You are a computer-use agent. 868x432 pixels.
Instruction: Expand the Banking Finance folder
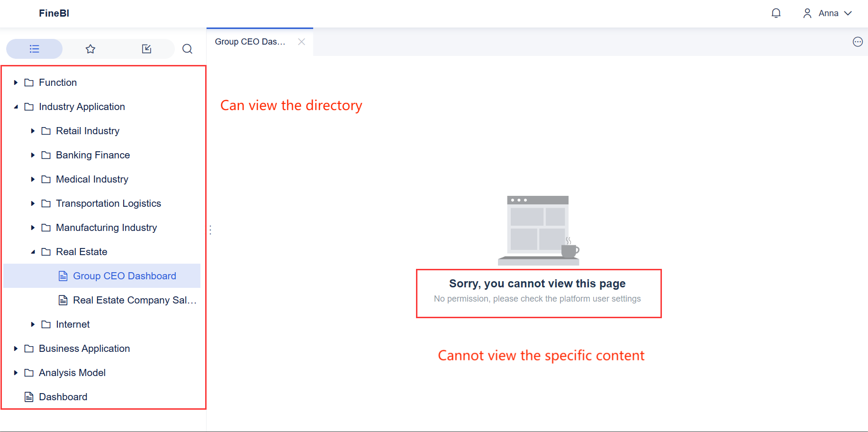(x=32, y=155)
